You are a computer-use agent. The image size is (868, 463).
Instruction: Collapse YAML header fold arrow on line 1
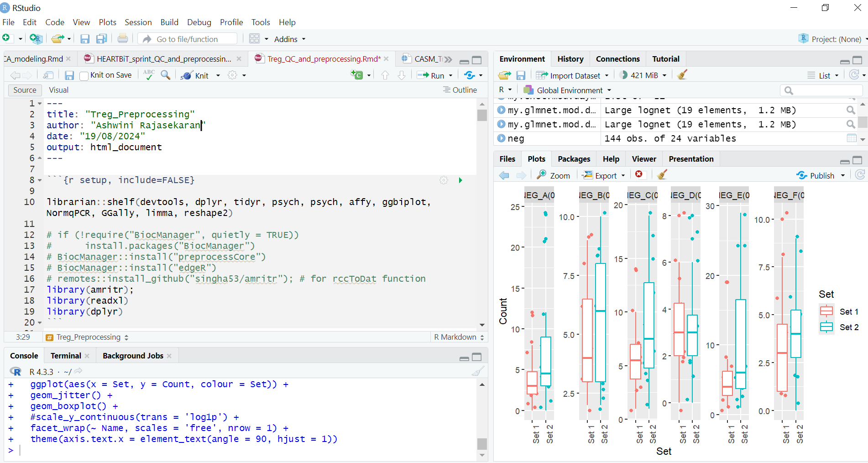click(x=40, y=104)
